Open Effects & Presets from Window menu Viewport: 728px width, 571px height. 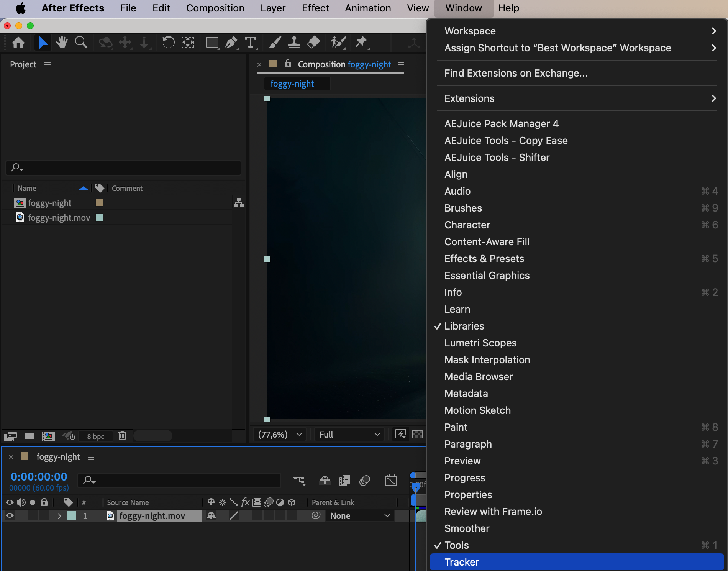(484, 259)
